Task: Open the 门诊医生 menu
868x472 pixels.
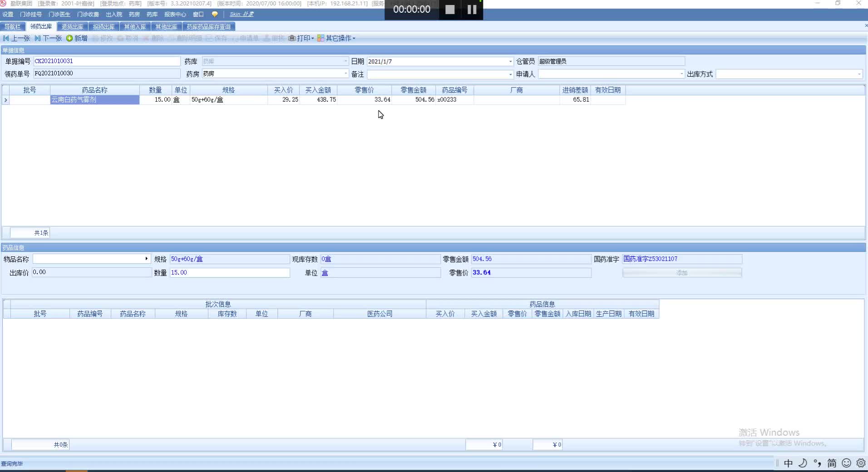Action: tap(59, 15)
